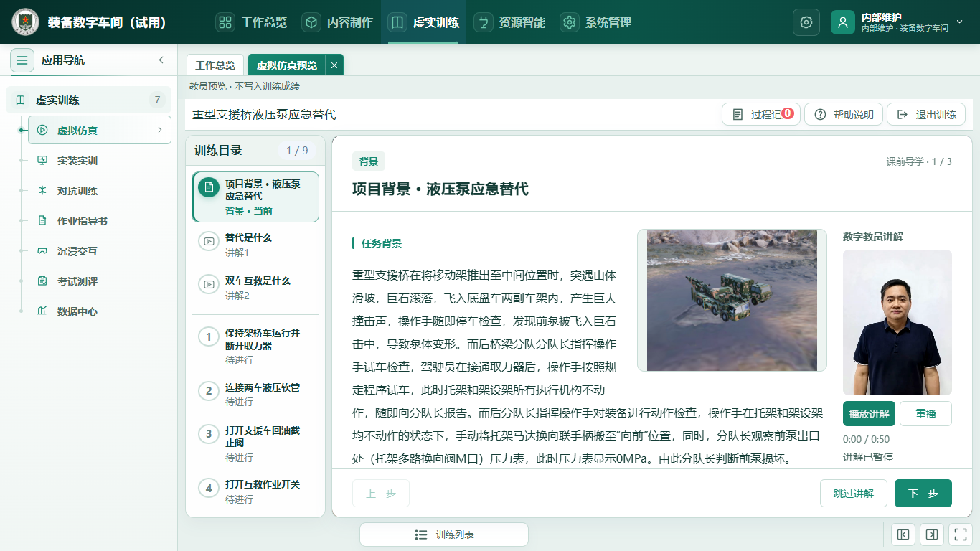Screen dimensions: 980x551
Task: Click the 帮助说明 help button
Action: coord(844,115)
